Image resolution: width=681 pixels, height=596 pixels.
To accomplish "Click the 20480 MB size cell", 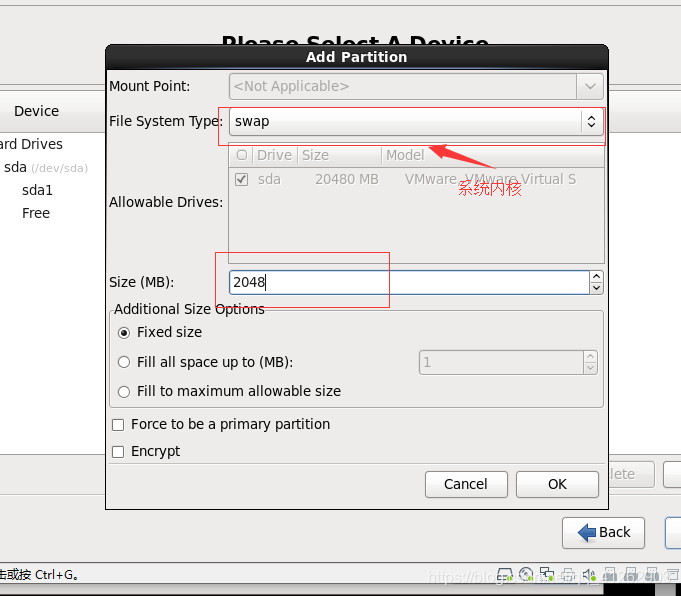I will [x=347, y=179].
